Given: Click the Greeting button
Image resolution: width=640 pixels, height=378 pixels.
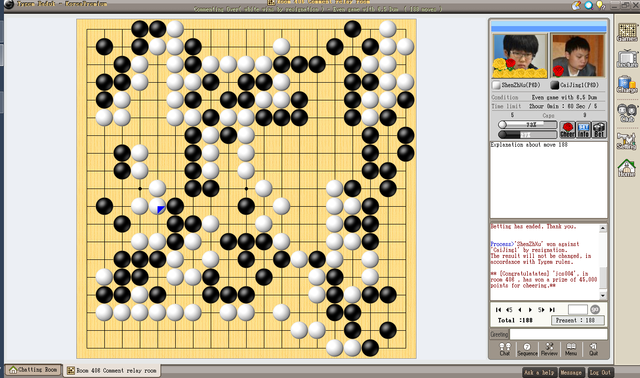Looking at the screenshot, I should click(499, 334).
